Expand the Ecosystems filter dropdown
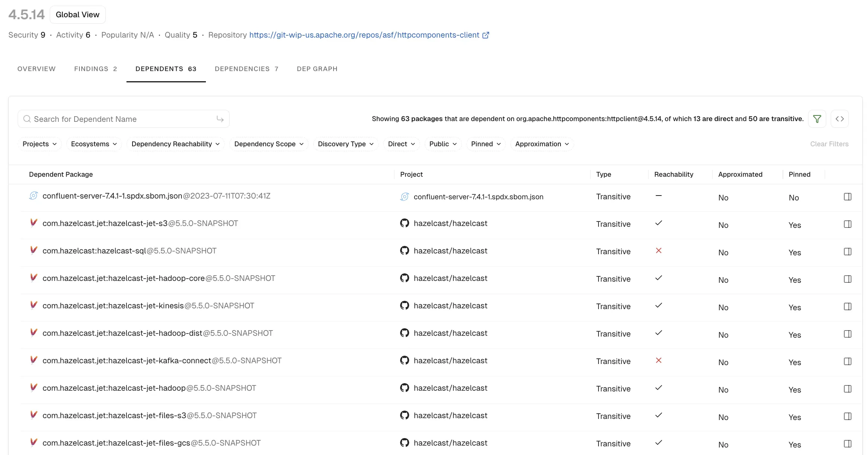This screenshot has width=868, height=455. point(94,144)
